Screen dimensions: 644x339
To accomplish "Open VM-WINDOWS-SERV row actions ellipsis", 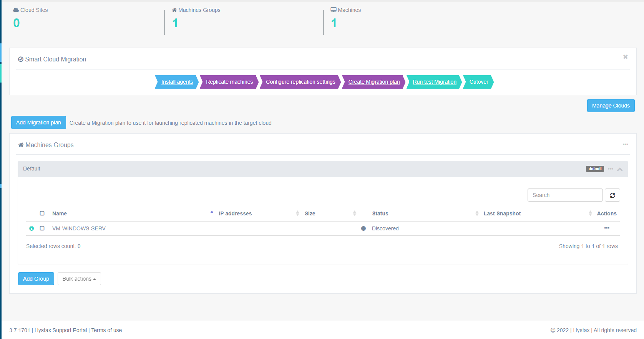I will click(x=606, y=228).
